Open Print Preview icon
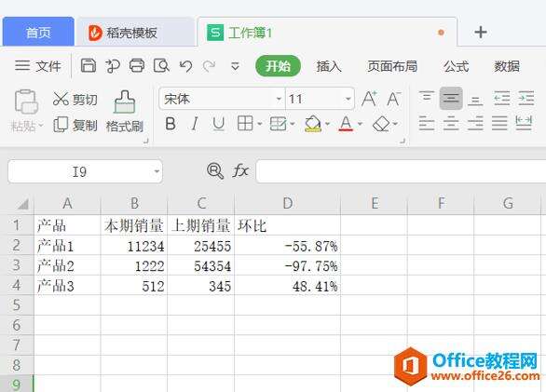Viewport: 546px width, 392px height. point(161,65)
